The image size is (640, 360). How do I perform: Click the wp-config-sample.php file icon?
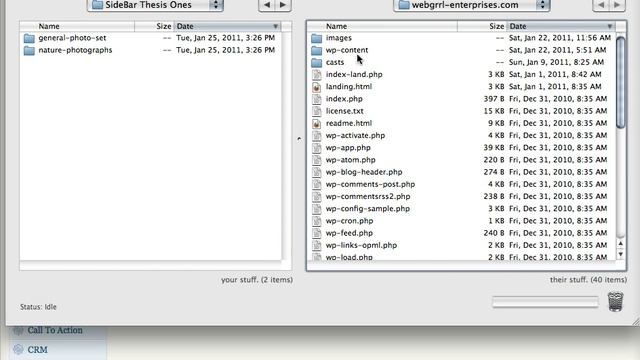316,209
